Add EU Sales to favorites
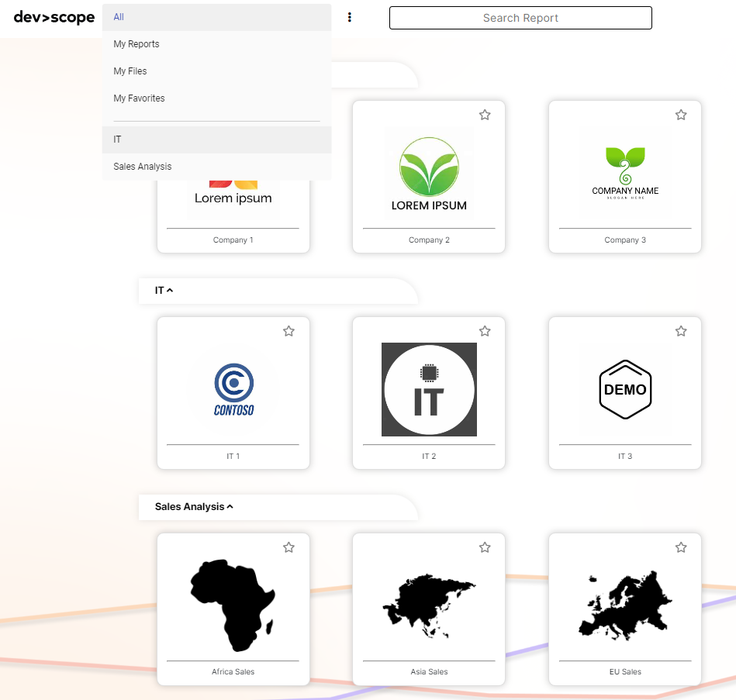 (x=681, y=547)
